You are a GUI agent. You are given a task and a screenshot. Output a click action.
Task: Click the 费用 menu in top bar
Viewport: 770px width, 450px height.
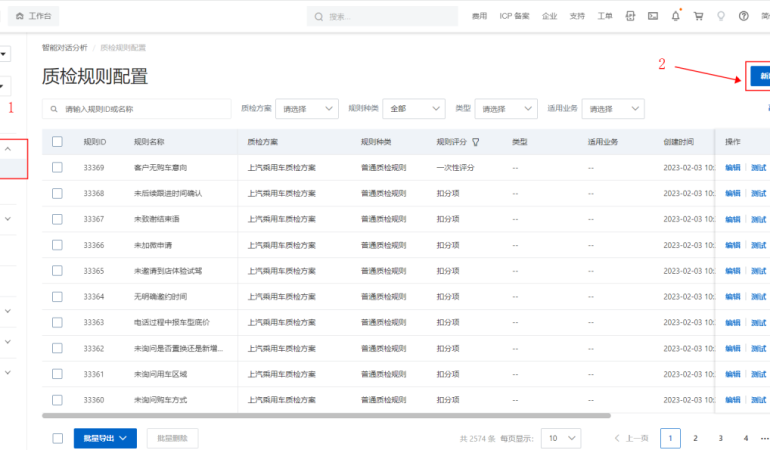pos(480,16)
